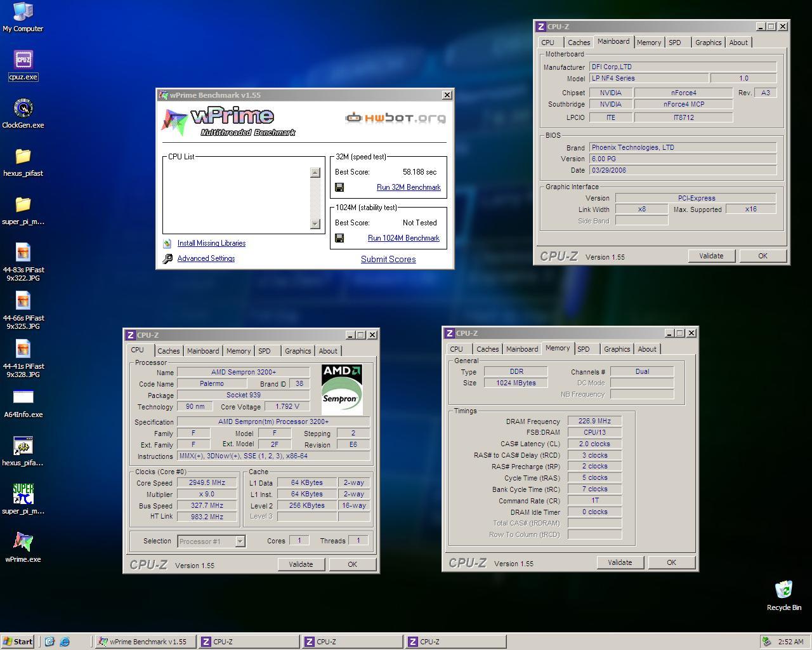
Task: Click Run 32M Benchmark link
Action: pyautogui.click(x=409, y=187)
